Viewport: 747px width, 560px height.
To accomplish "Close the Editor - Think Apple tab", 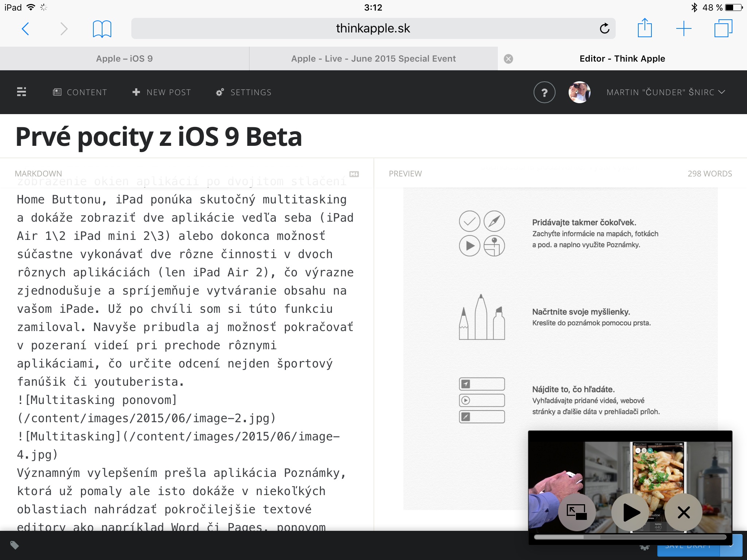I will (x=508, y=59).
